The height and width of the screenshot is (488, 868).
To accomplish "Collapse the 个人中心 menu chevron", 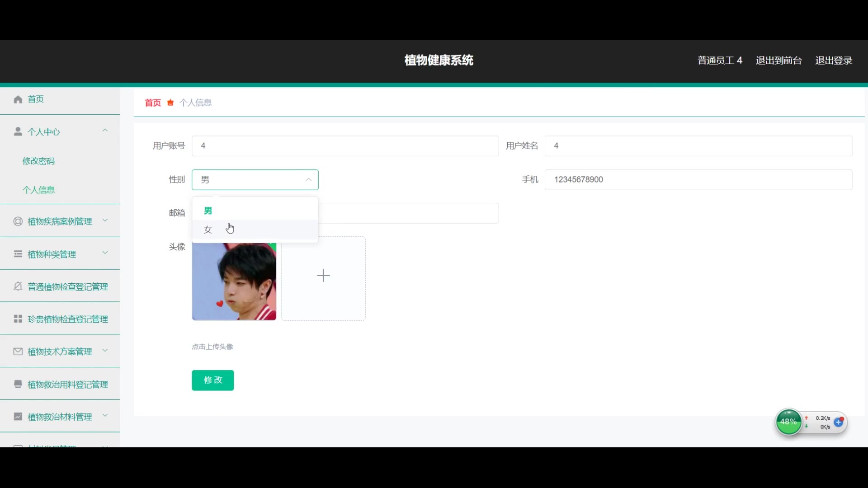I will [105, 131].
